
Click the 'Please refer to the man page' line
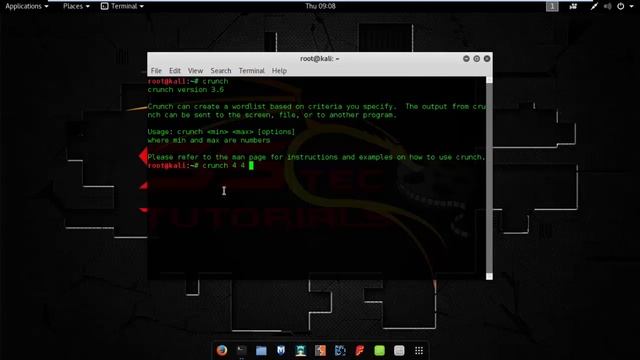(316, 157)
